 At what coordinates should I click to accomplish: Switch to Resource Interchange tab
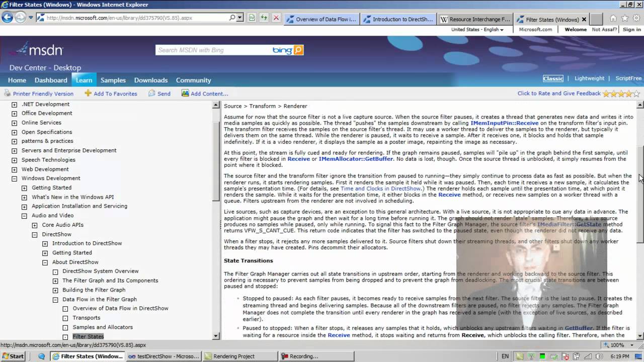coord(475,20)
